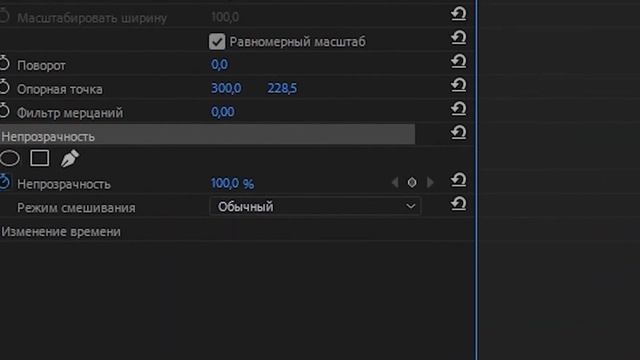Click the Поворот label
This screenshot has height=360, width=640.
(x=41, y=66)
